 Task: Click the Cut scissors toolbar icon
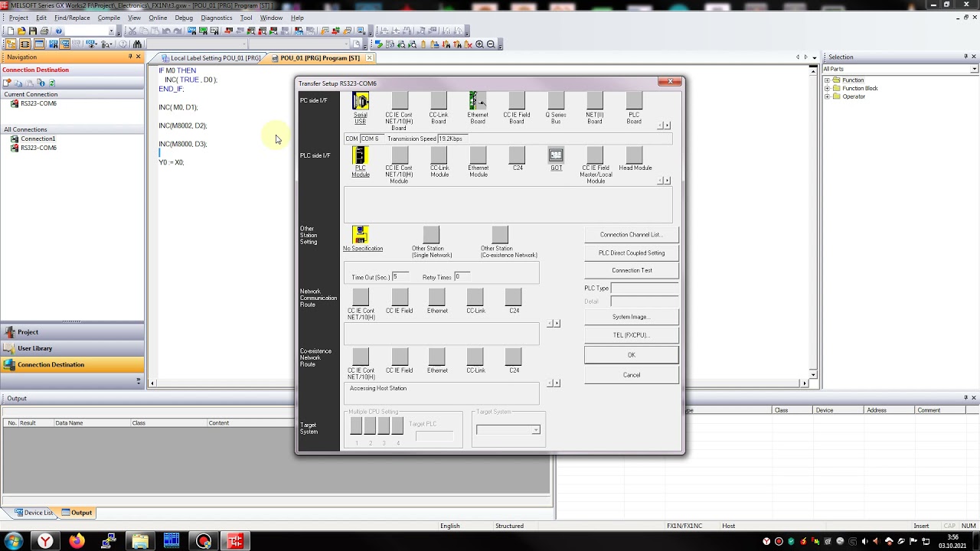tap(132, 31)
